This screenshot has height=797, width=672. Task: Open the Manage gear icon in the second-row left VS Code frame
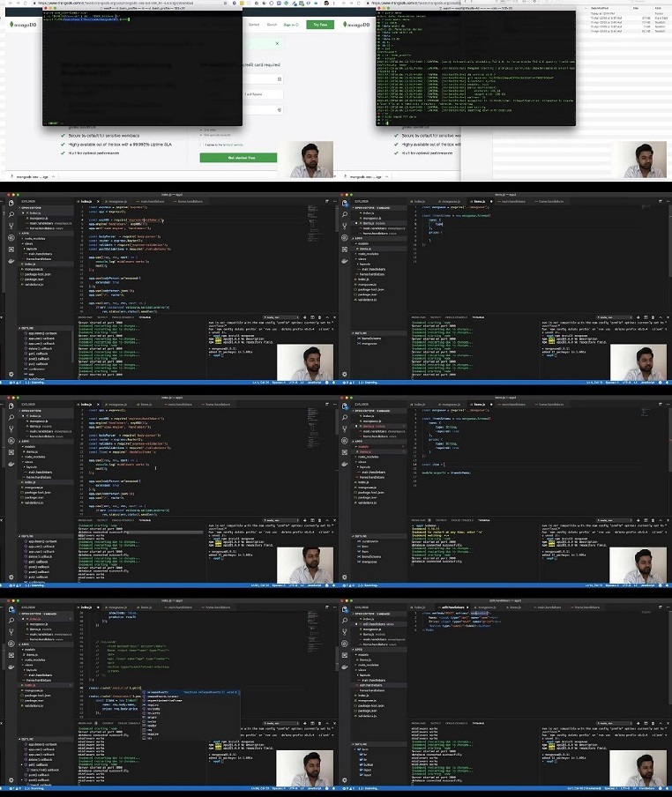pyautogui.click(x=11, y=374)
